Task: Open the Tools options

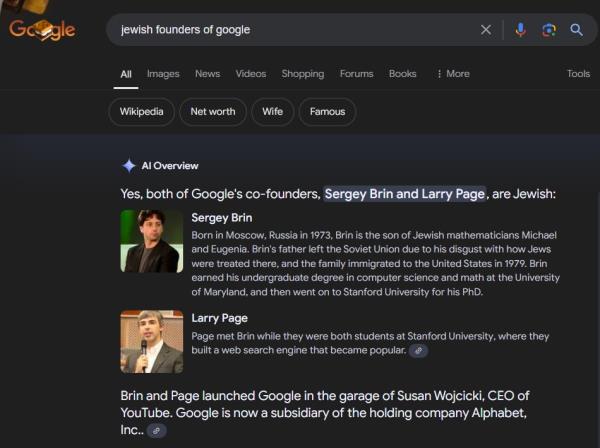Action: (x=578, y=74)
